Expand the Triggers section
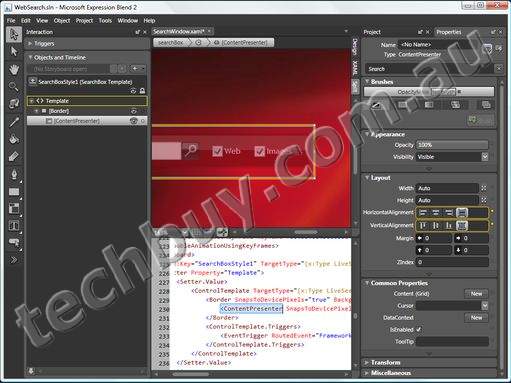The image size is (511, 383). [30, 43]
